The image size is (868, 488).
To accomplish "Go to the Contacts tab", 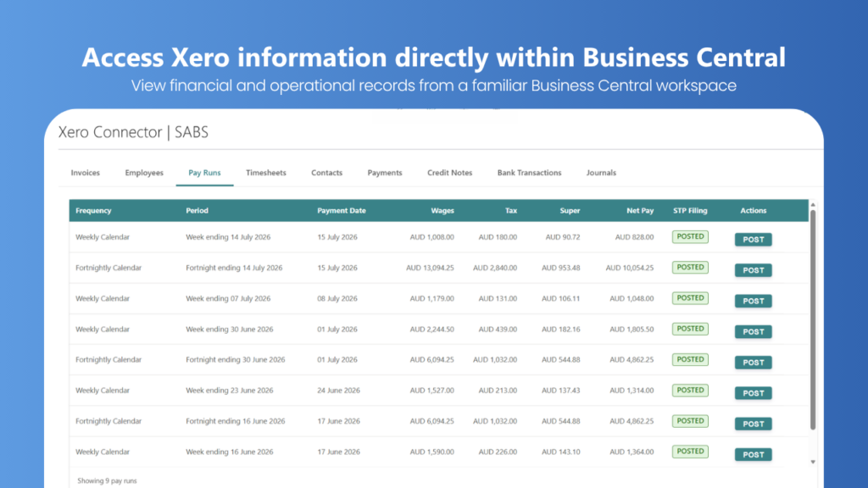I will click(x=326, y=173).
